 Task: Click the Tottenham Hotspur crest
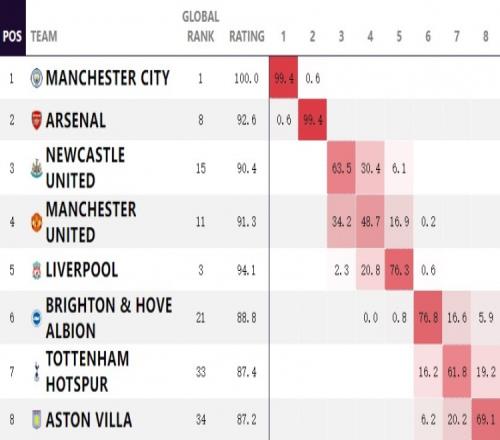click(37, 371)
